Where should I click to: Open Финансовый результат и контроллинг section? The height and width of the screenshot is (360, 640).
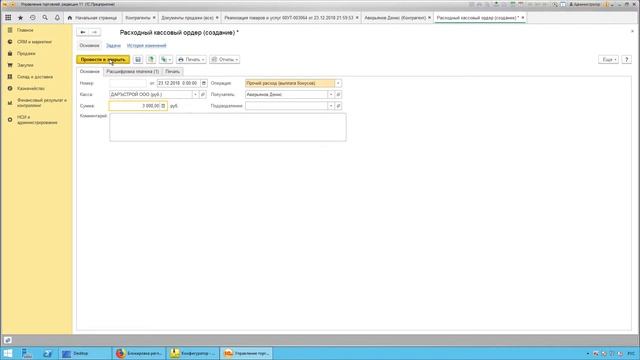[42, 103]
